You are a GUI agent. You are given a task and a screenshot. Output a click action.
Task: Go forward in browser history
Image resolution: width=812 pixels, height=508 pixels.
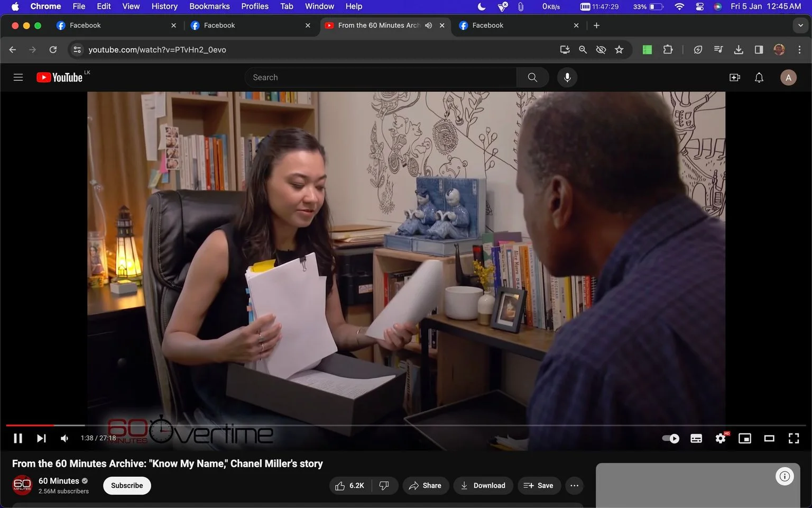pos(33,49)
